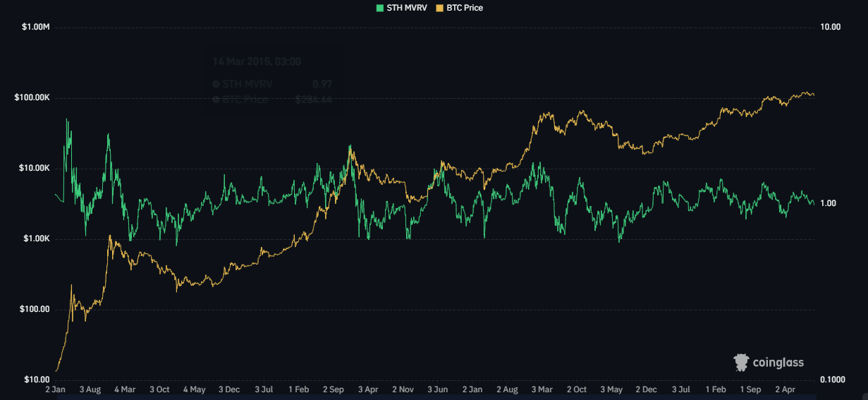The width and height of the screenshot is (868, 400).
Task: Toggle BTC Price series via legend label
Action: click(465, 8)
